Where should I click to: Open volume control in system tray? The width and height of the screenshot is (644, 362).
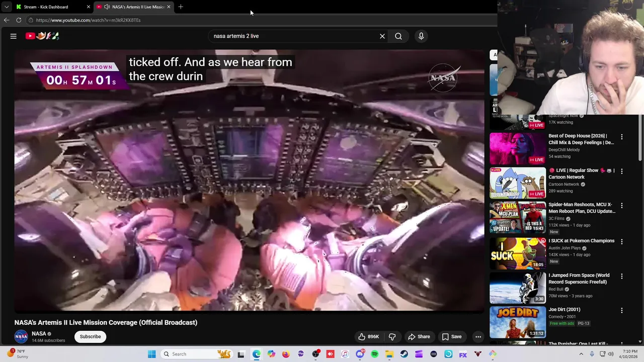(x=611, y=354)
